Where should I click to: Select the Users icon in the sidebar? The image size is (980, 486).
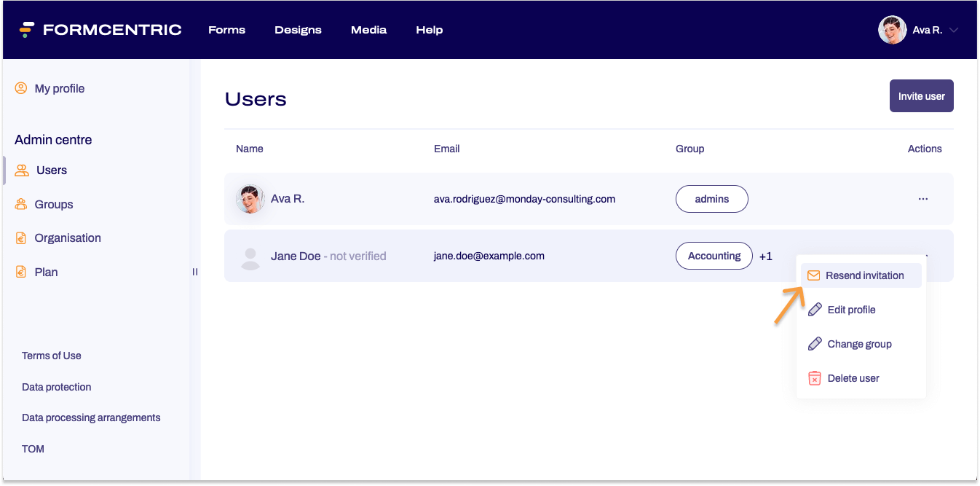coord(20,170)
